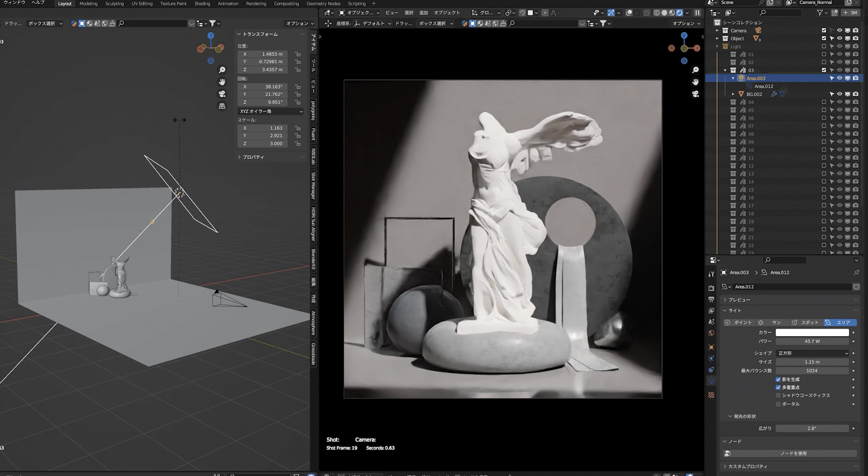Enable the シャドウコースティクス checkbox
Image resolution: width=868 pixels, height=476 pixels.
click(778, 396)
